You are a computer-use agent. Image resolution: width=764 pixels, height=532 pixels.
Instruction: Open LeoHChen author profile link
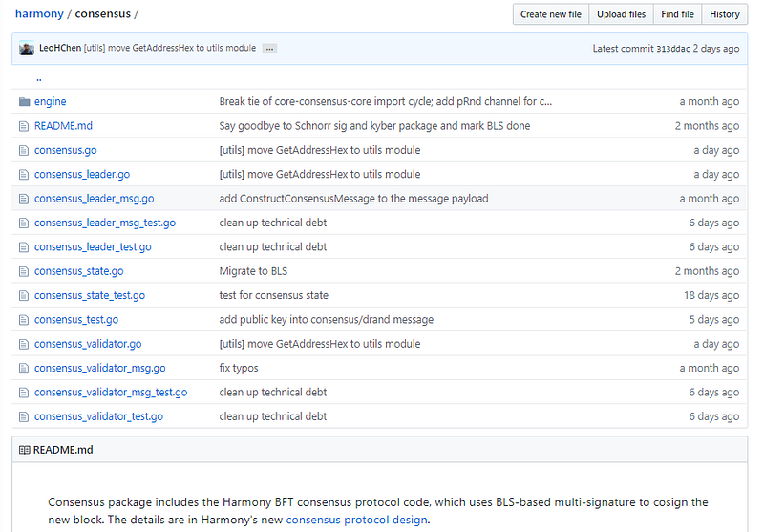pyautogui.click(x=60, y=48)
